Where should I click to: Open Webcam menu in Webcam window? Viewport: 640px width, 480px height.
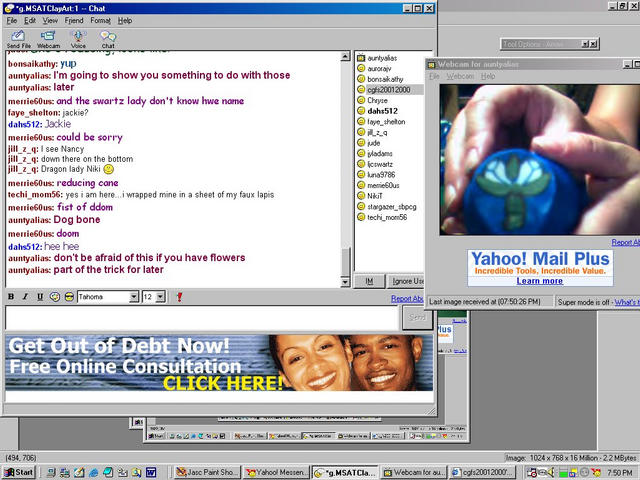pos(460,76)
